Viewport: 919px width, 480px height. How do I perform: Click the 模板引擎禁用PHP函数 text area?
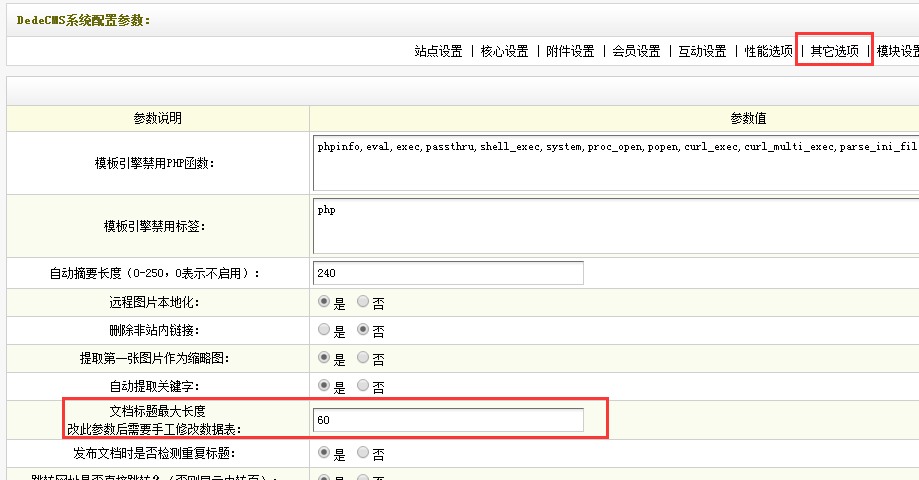tap(615, 162)
